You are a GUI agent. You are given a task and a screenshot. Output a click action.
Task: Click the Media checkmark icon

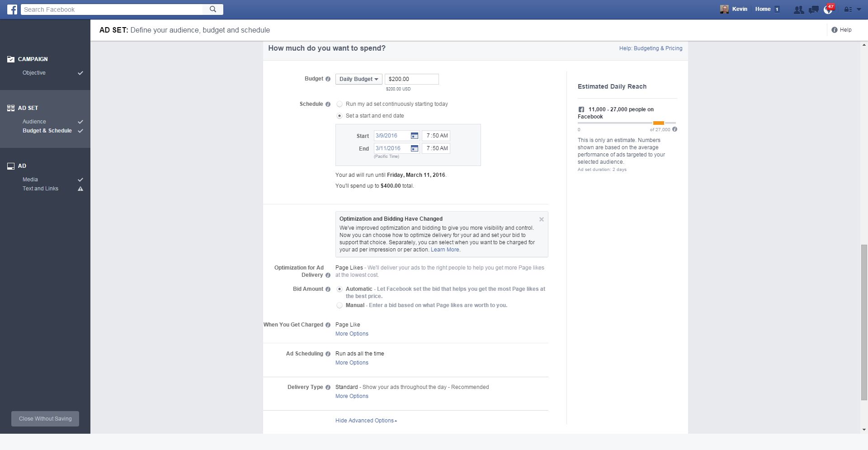click(x=80, y=180)
